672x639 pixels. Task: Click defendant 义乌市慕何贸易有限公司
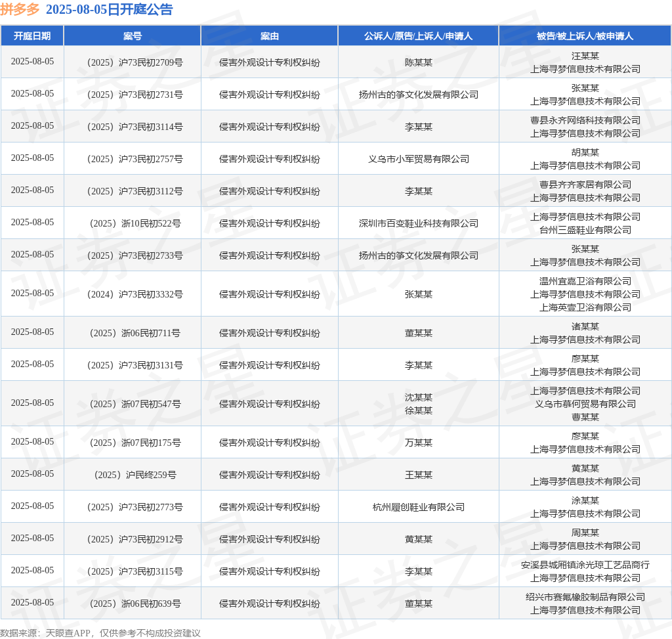click(585, 404)
